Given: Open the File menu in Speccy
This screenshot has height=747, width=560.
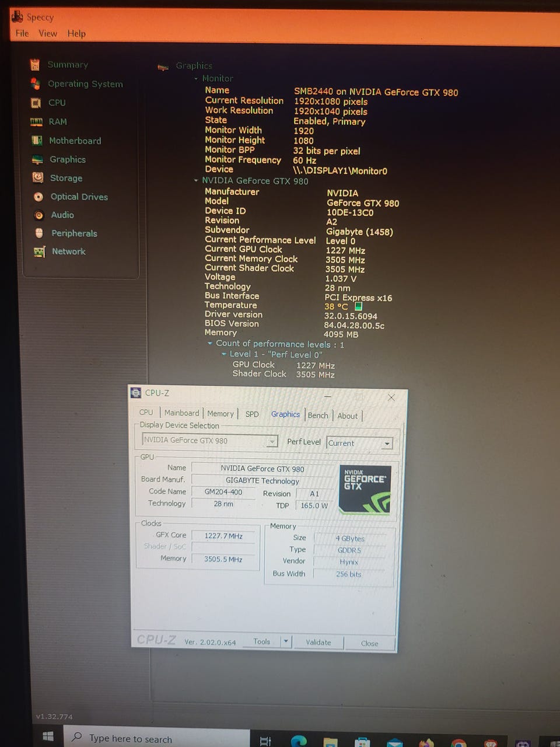Looking at the screenshot, I should pos(22,33).
